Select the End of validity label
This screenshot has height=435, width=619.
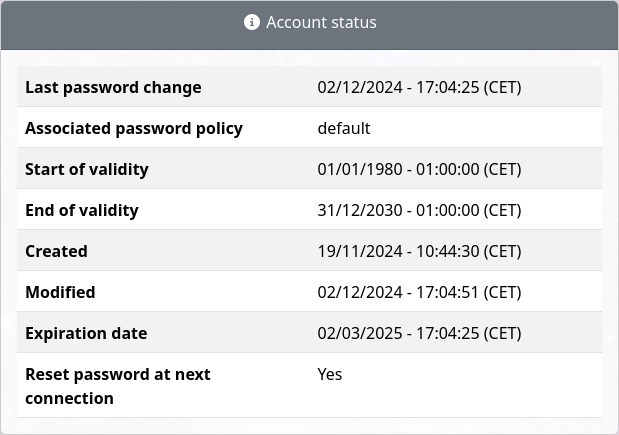82,210
